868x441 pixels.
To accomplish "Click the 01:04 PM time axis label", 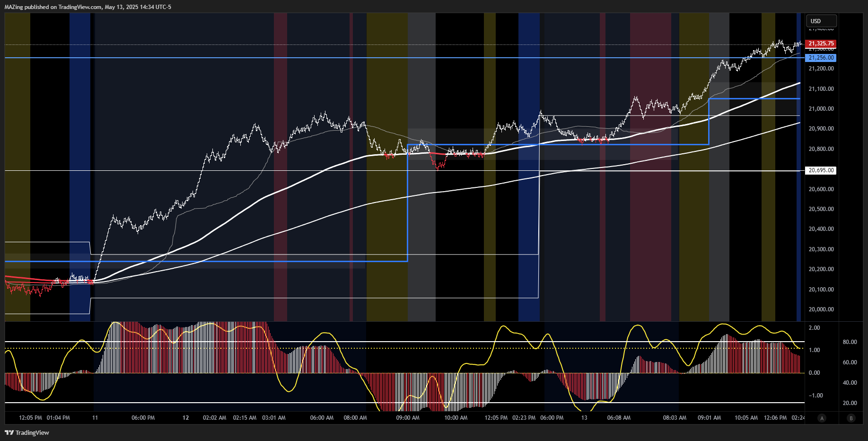I will pyautogui.click(x=58, y=418).
